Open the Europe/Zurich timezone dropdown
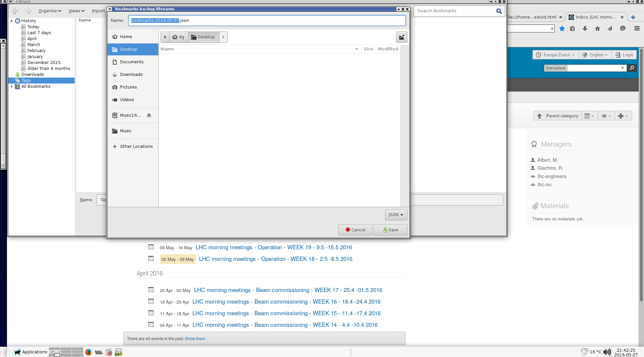The image size is (644, 357). coord(556,55)
